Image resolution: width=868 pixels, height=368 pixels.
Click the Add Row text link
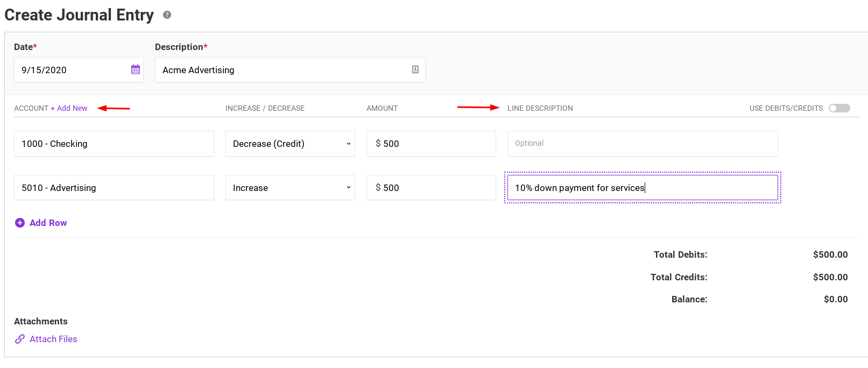point(48,223)
